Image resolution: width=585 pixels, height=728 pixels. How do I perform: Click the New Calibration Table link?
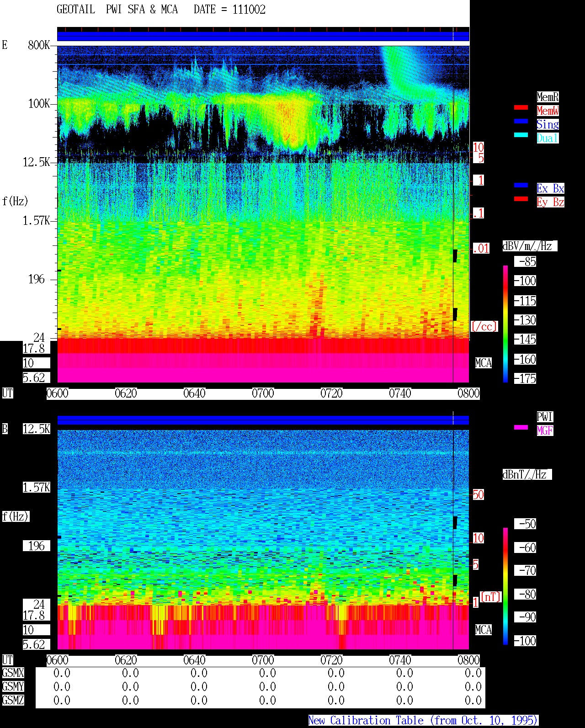coord(423,721)
